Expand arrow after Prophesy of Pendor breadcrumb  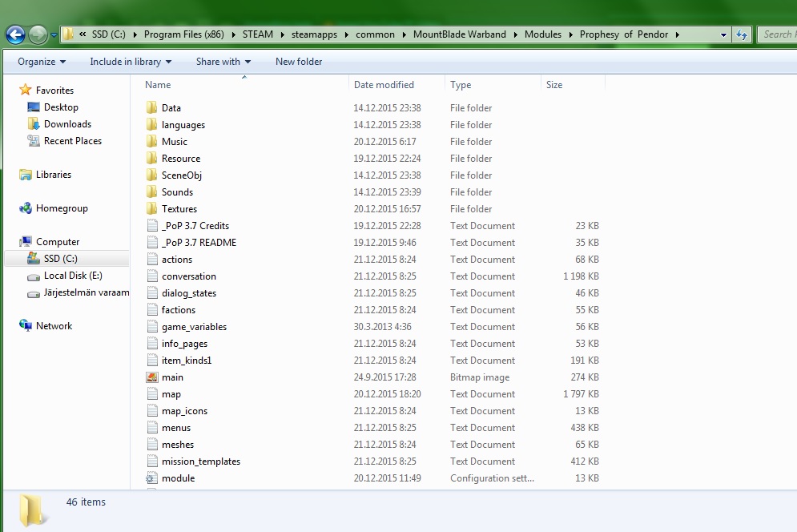tap(677, 34)
